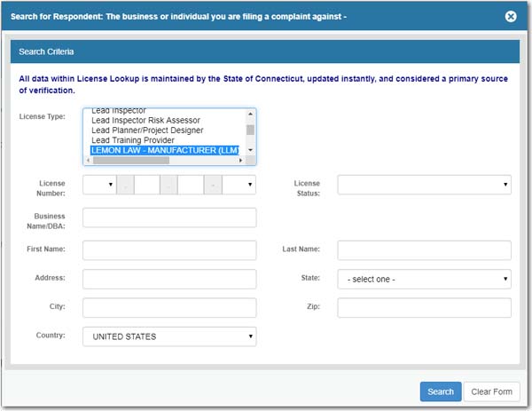The image size is (532, 411).
Task: Open the Country dropdown showing UNITED STATES
Action: pyautogui.click(x=169, y=336)
